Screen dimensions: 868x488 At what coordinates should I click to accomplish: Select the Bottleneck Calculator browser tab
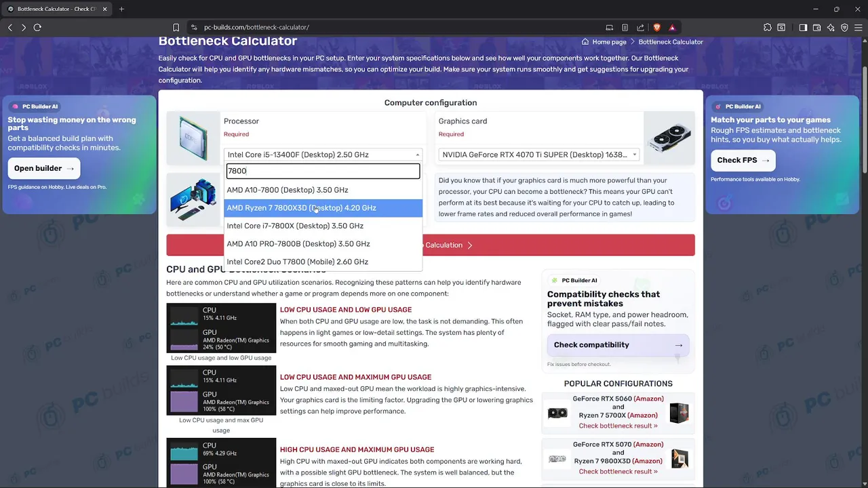[57, 9]
